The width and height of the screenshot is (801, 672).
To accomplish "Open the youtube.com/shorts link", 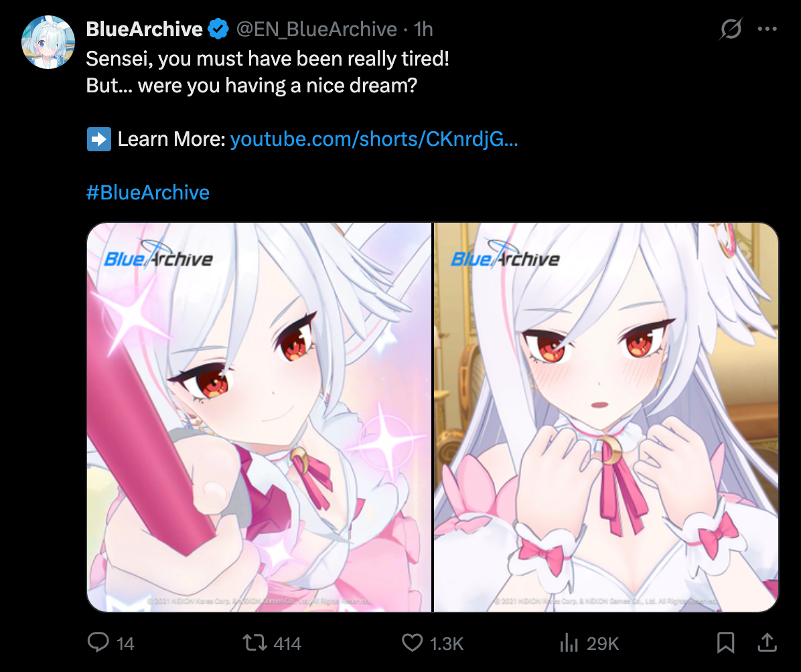I will click(x=374, y=139).
